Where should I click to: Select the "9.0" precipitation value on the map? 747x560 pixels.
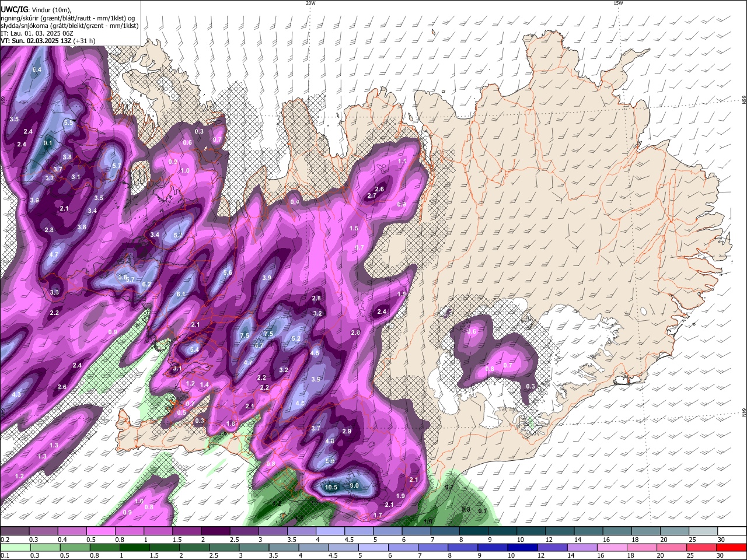point(354,485)
